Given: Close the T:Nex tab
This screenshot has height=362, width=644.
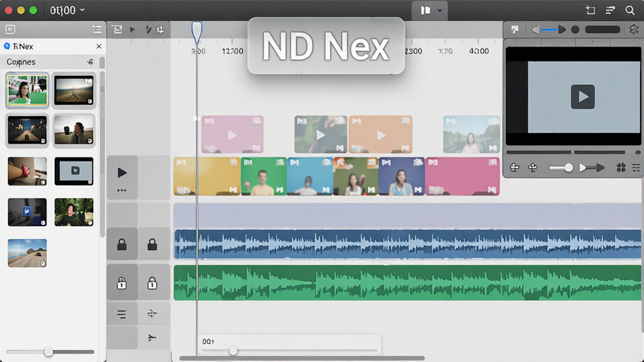Looking at the screenshot, I should [x=99, y=47].
